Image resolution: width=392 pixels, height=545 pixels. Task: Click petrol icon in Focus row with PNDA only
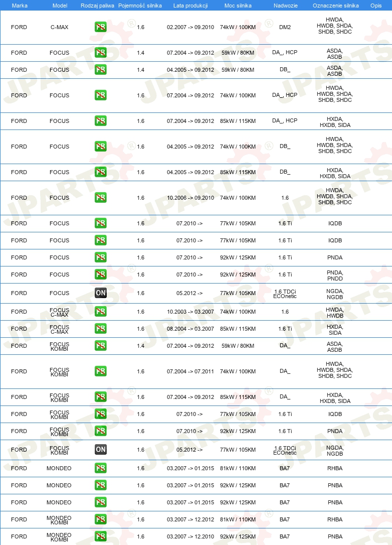[100, 257]
